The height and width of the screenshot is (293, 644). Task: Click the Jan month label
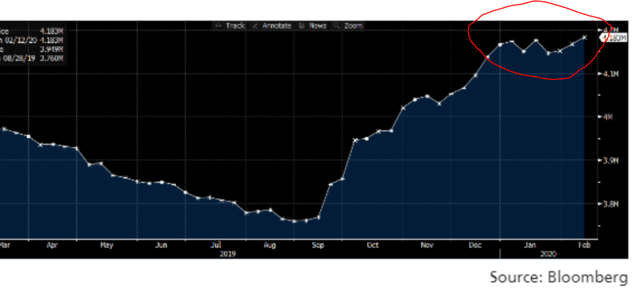530,245
